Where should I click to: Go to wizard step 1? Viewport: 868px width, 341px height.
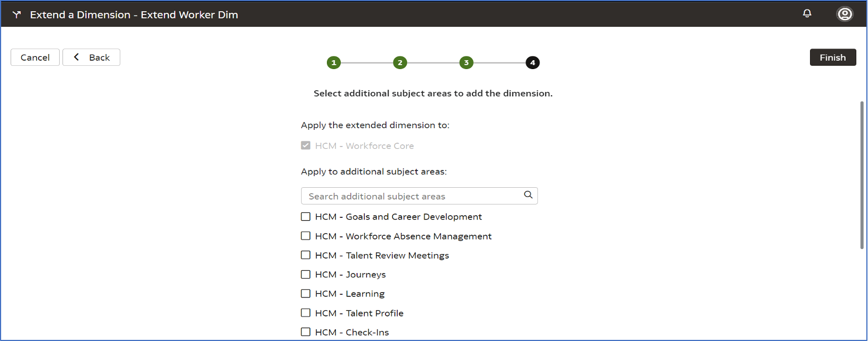point(334,63)
